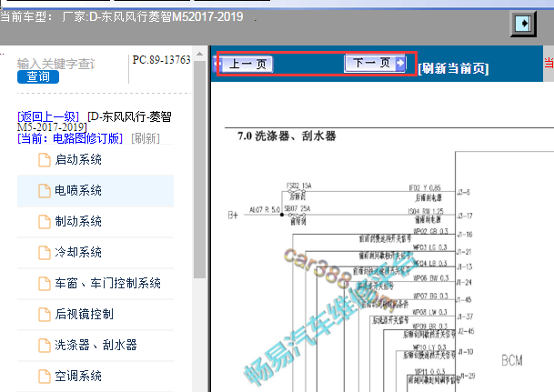Click the sidebar vertical scrollbar thumb
The width and height of the screenshot is (554, 392).
(x=199, y=169)
